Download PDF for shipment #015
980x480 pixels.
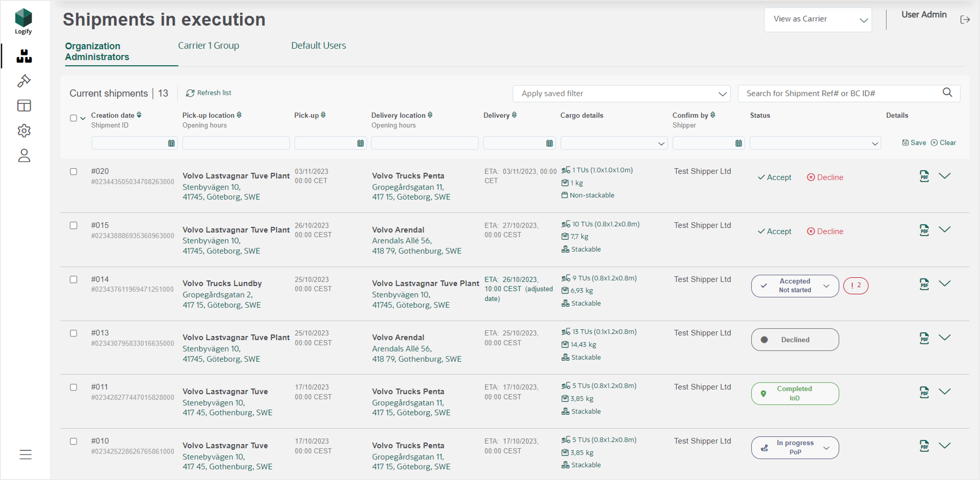[924, 230]
